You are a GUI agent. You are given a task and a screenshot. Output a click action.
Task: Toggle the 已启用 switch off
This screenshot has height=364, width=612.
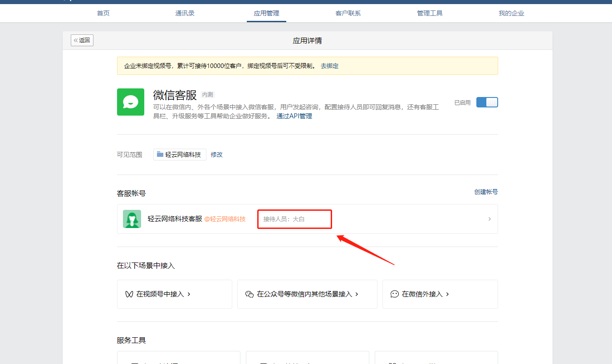[x=487, y=102]
